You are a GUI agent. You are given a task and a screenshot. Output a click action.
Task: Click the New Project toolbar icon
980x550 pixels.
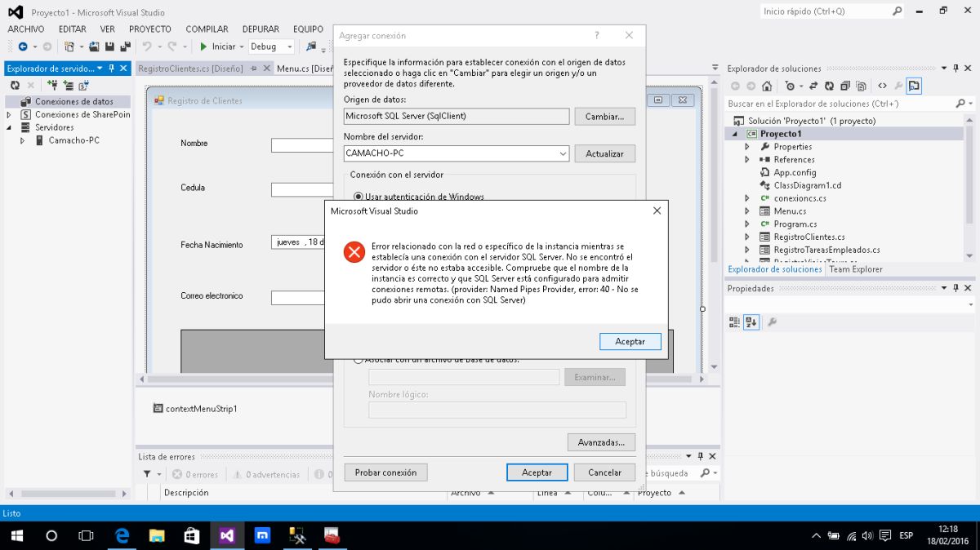coord(69,47)
